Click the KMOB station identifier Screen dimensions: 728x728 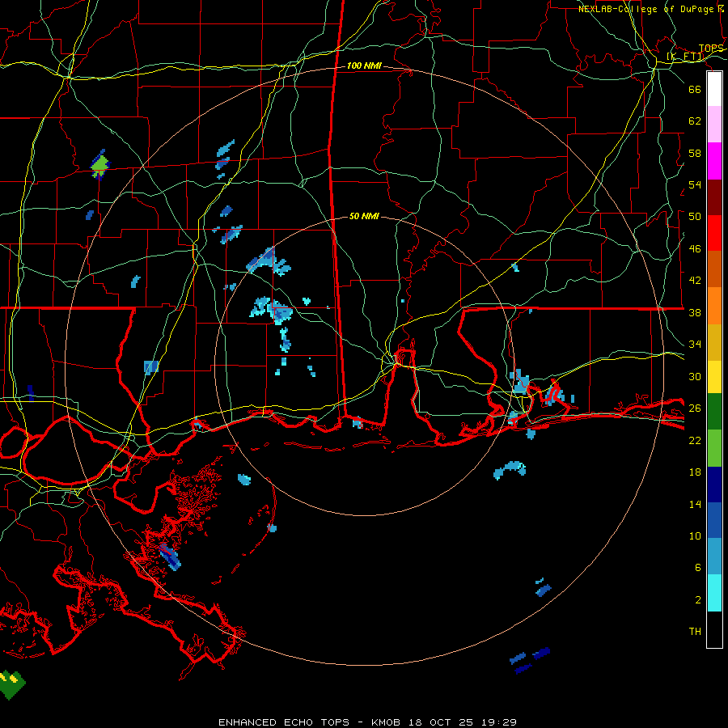click(x=385, y=722)
